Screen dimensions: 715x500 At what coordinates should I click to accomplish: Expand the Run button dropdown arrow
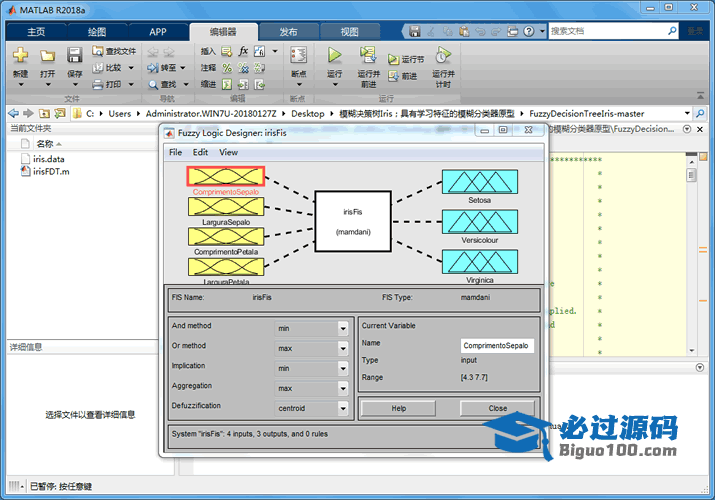tap(334, 85)
